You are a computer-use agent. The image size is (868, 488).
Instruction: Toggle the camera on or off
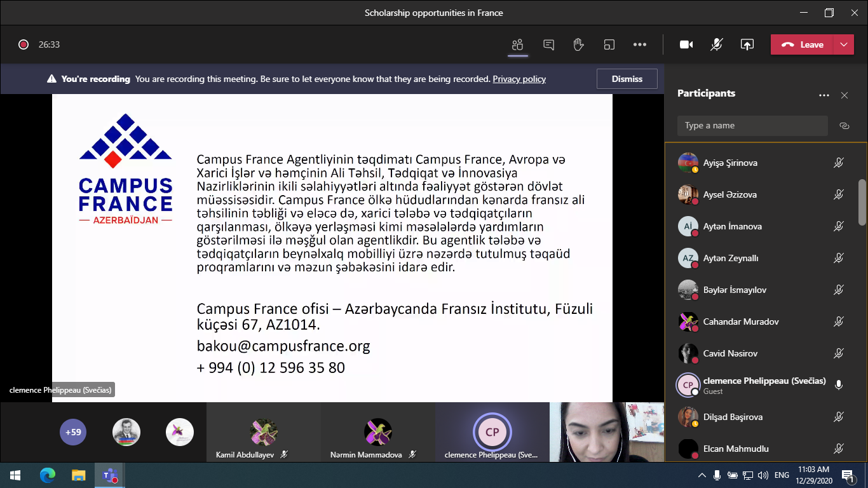(x=686, y=44)
